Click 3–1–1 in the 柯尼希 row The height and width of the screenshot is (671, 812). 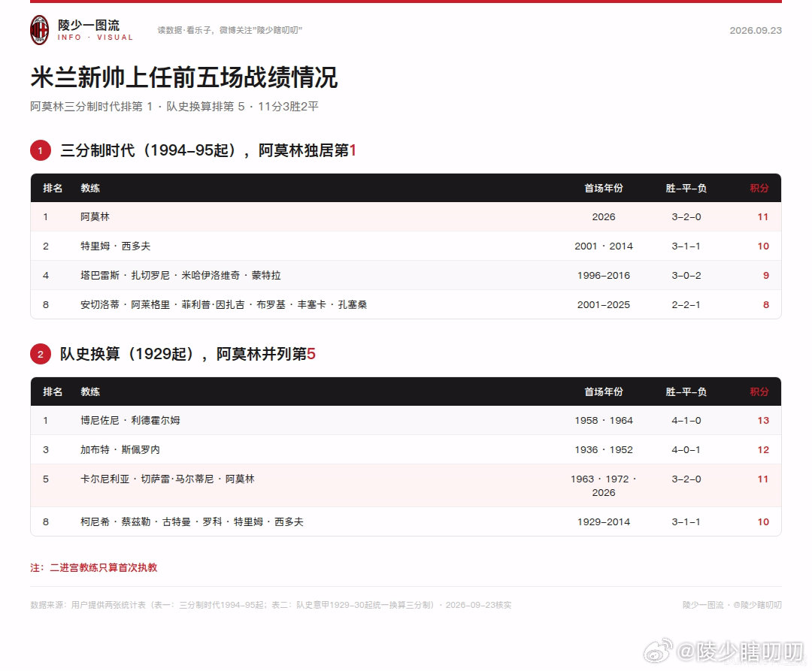pos(686,522)
